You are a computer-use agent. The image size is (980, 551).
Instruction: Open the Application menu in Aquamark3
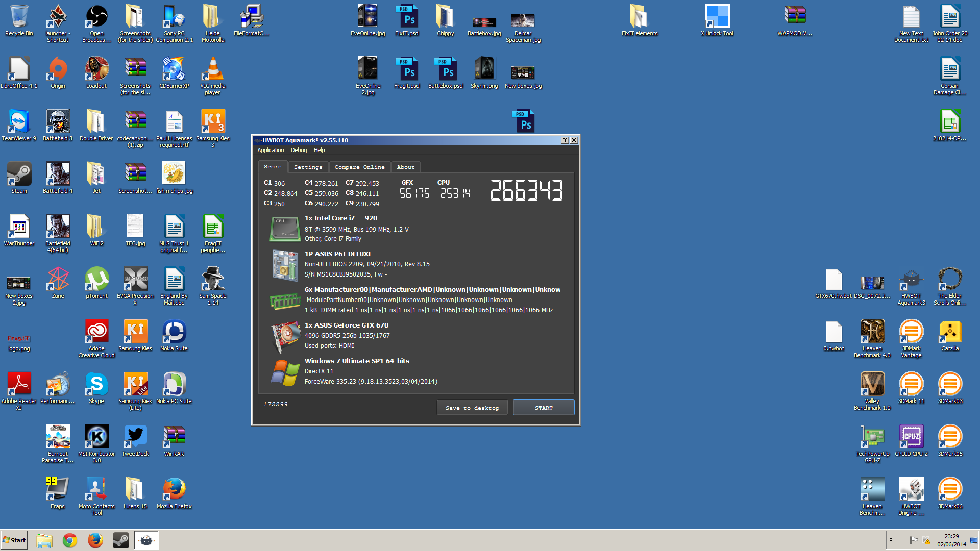(271, 150)
